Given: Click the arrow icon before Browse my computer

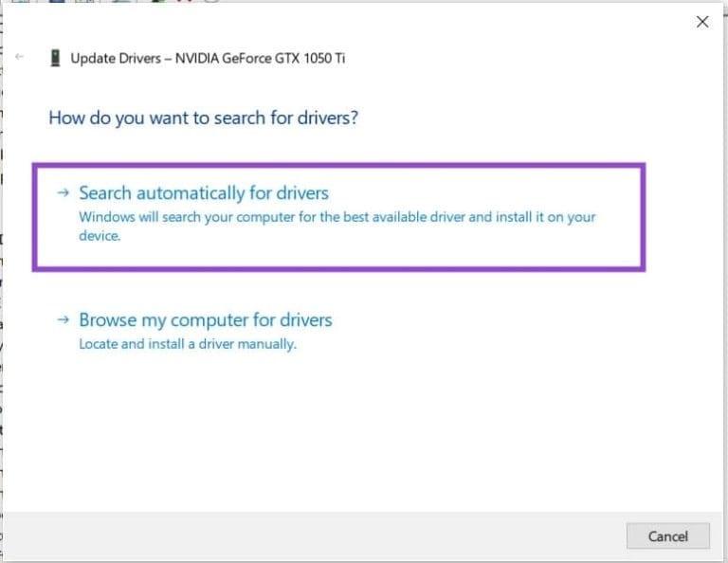Looking at the screenshot, I should click(64, 319).
